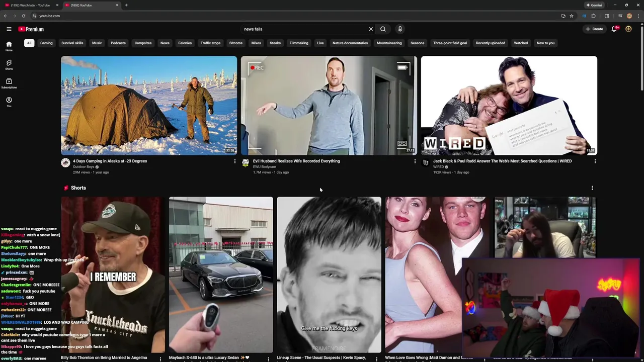The width and height of the screenshot is (644, 362).
Task: Open Subscriptions from the left sidebar
Action: coord(9,83)
